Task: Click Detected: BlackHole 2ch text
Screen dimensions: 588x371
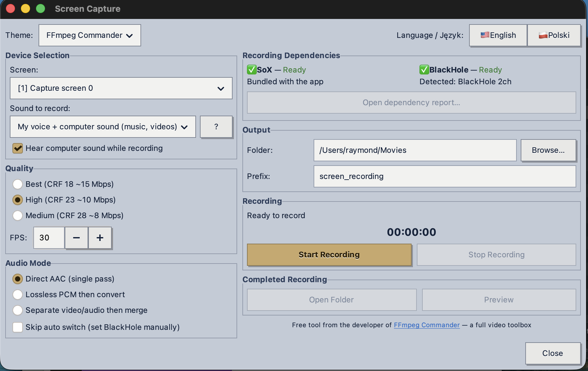Action: pos(465,82)
